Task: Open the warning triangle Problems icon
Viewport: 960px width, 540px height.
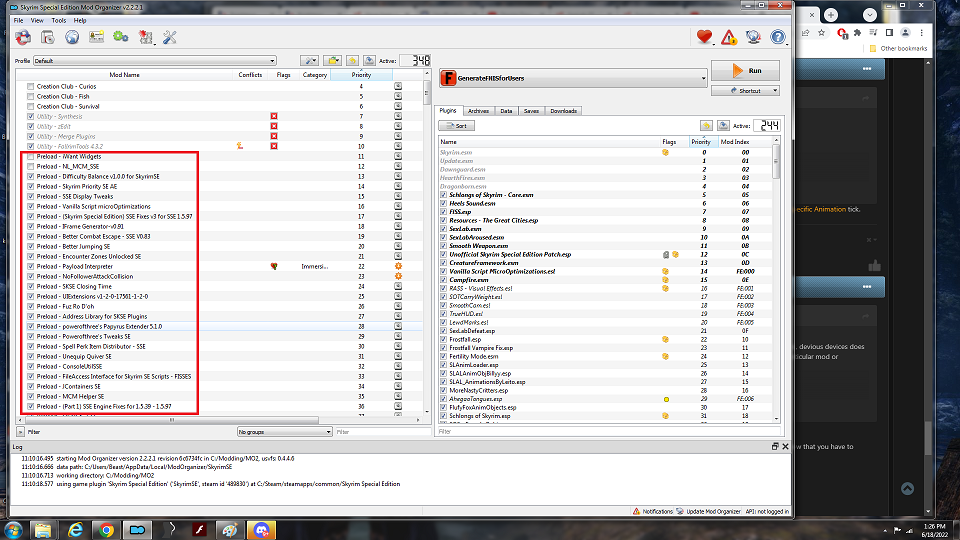Action: [x=729, y=37]
